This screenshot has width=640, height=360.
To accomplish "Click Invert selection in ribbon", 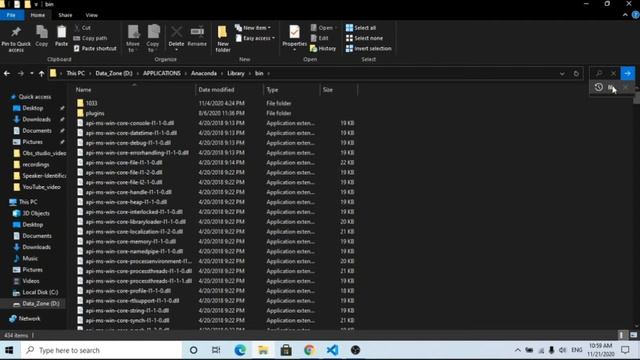I will (x=369, y=48).
